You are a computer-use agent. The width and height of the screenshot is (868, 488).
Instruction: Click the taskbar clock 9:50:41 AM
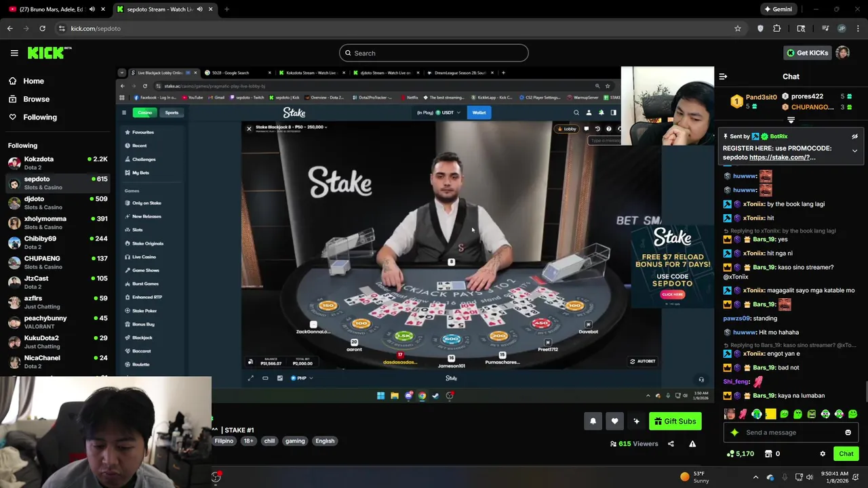click(834, 477)
